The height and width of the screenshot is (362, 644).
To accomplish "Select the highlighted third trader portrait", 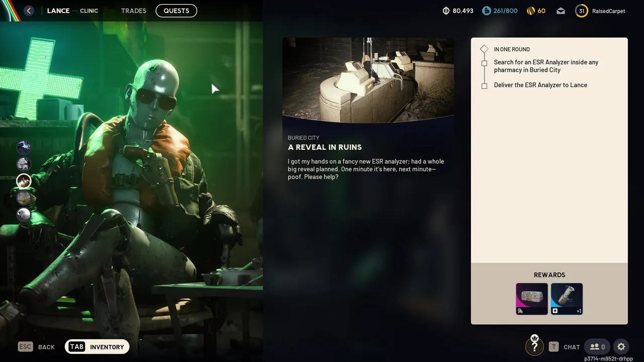I will click(24, 181).
